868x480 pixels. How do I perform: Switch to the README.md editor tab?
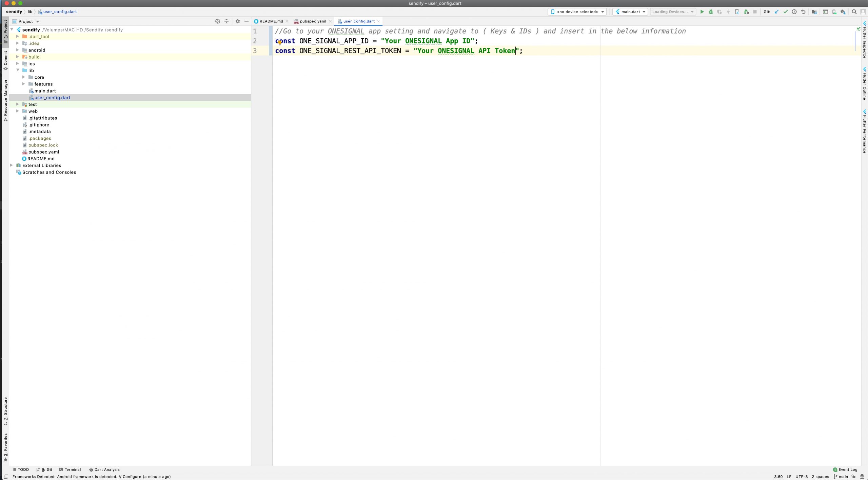[271, 21]
